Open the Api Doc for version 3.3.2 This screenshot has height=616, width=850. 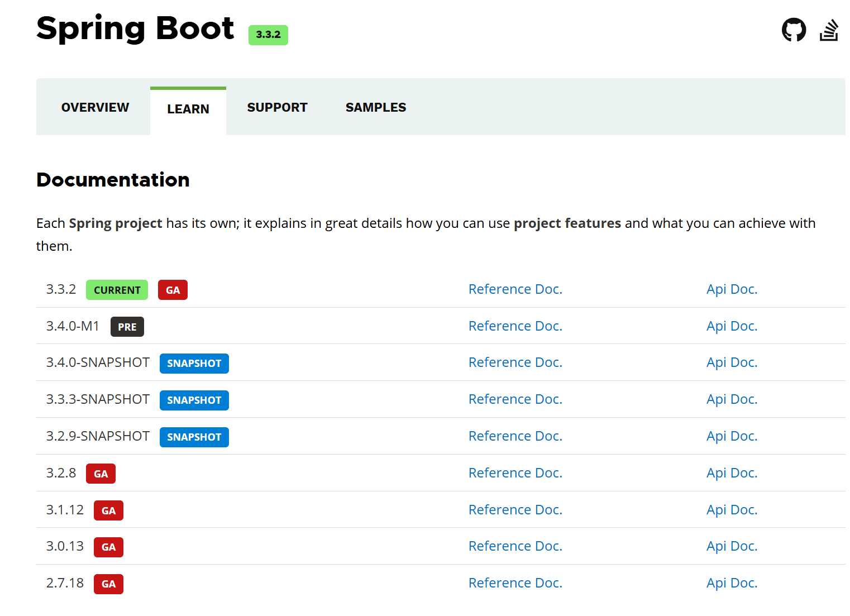732,289
